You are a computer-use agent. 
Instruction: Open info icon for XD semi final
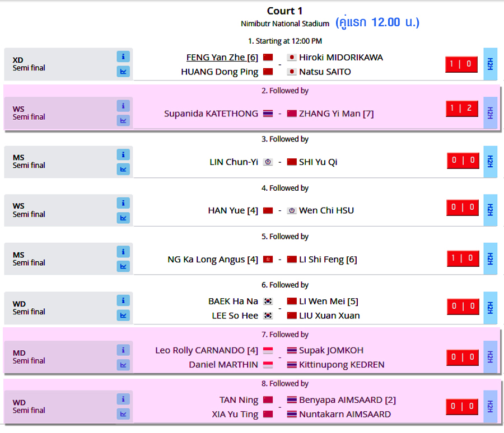pos(123,57)
